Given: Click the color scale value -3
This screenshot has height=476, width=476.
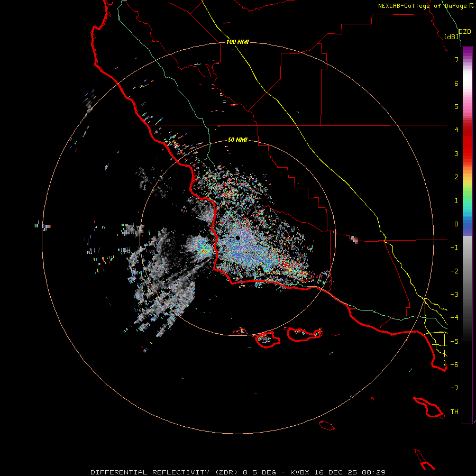Looking at the screenshot, I should pos(454,295).
